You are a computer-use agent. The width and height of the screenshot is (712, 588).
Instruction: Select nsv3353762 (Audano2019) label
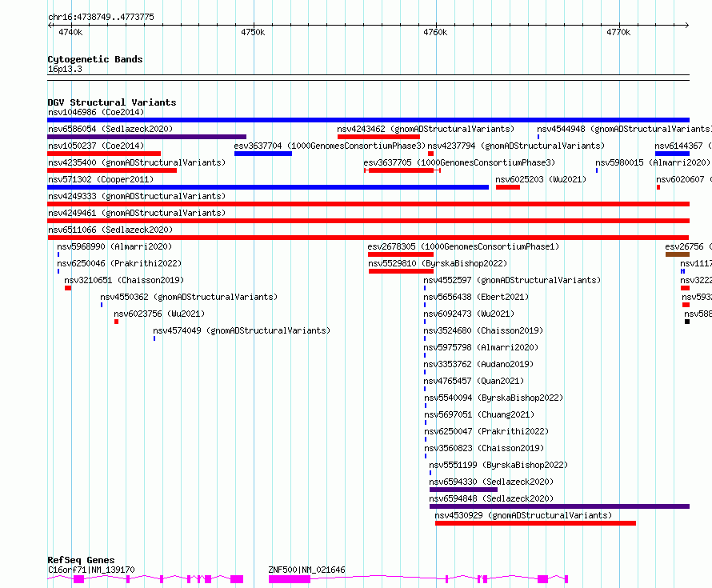[478, 364]
